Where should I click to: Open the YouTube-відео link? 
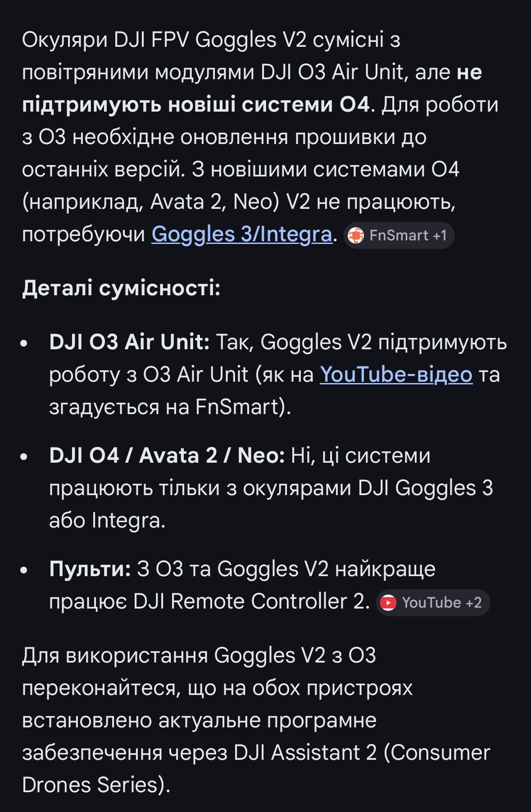pos(396,374)
